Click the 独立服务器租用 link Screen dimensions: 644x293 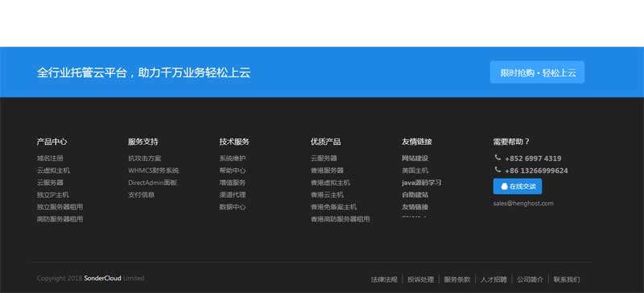pyautogui.click(x=60, y=207)
